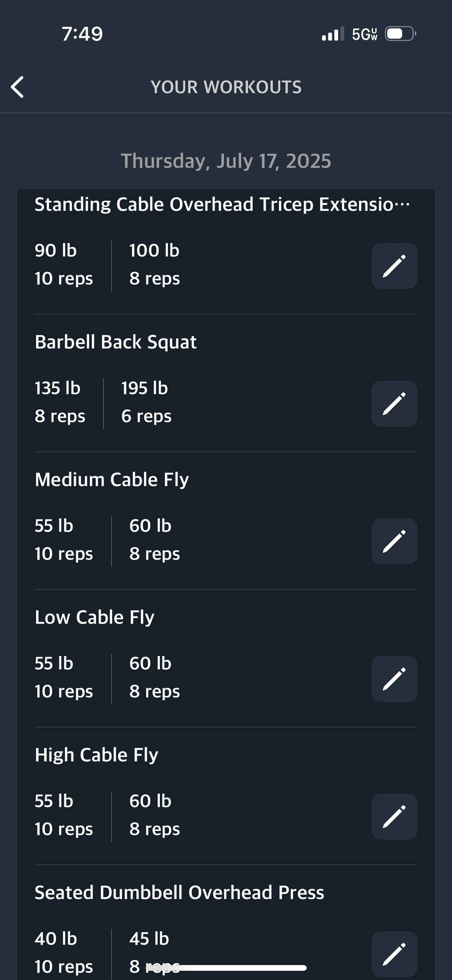
Task: Select the 90 lb 10 reps tricep set
Action: click(64, 265)
